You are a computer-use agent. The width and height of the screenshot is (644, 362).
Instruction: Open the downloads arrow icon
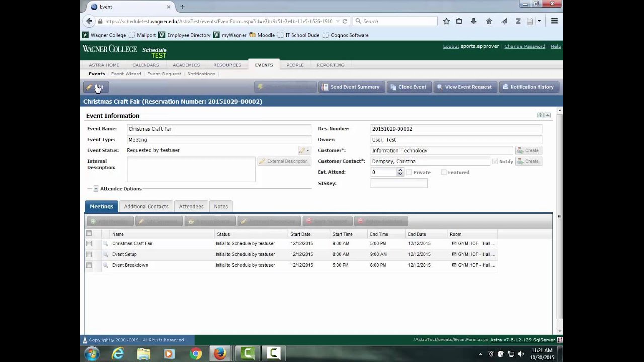tap(473, 21)
